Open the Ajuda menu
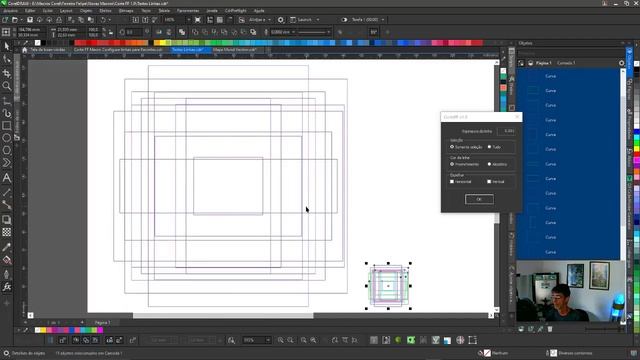Screen dimensions: 640x360 tap(259, 11)
